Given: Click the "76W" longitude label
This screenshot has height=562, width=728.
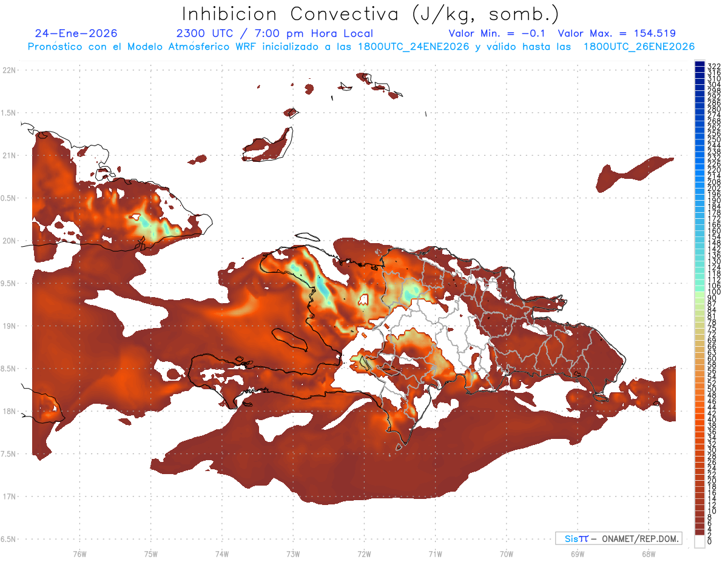Looking at the screenshot, I should [x=79, y=554].
